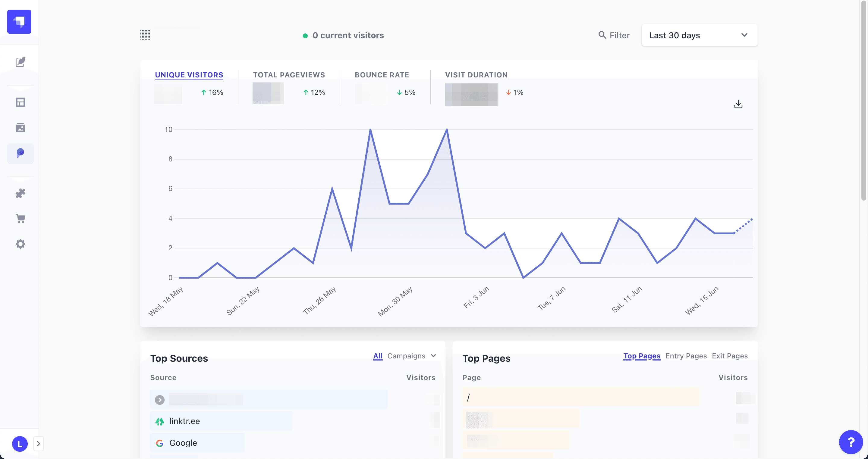The image size is (868, 459).
Task: Open the media images icon in sidebar
Action: click(20, 128)
